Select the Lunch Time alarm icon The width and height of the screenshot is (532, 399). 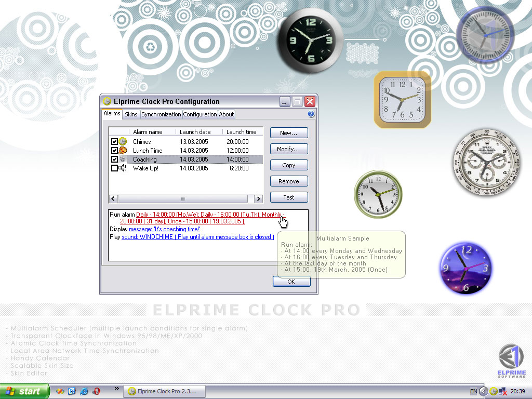(x=122, y=151)
